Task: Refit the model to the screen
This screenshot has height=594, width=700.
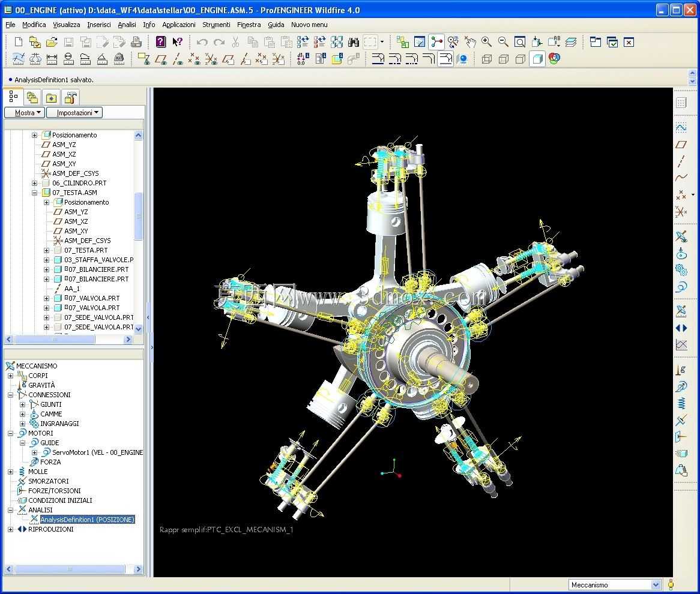Action: click(x=520, y=42)
